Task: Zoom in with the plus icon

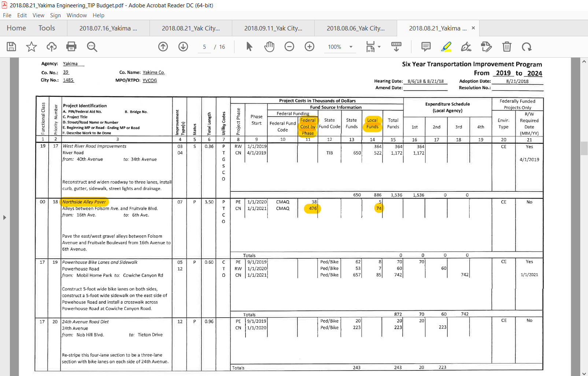Action: coord(310,47)
